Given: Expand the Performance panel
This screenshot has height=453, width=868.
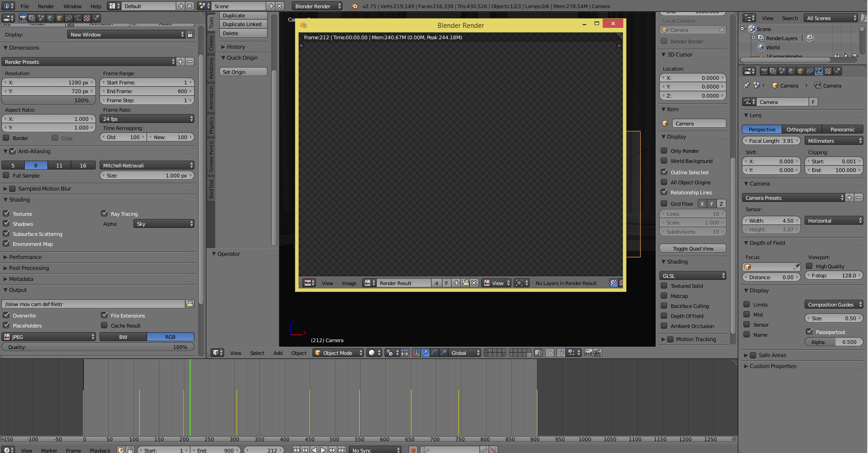Looking at the screenshot, I should pos(25,257).
